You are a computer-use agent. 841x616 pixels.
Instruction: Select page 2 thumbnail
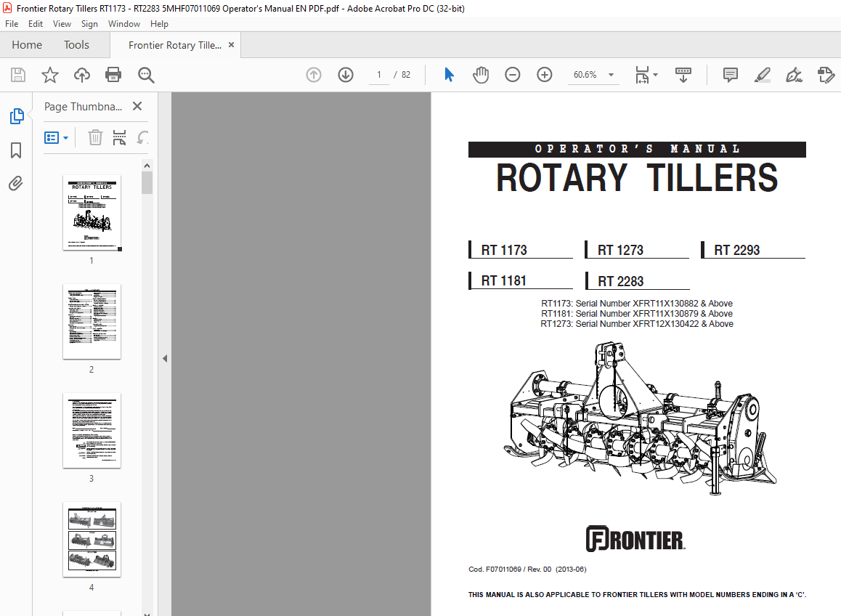click(x=92, y=321)
